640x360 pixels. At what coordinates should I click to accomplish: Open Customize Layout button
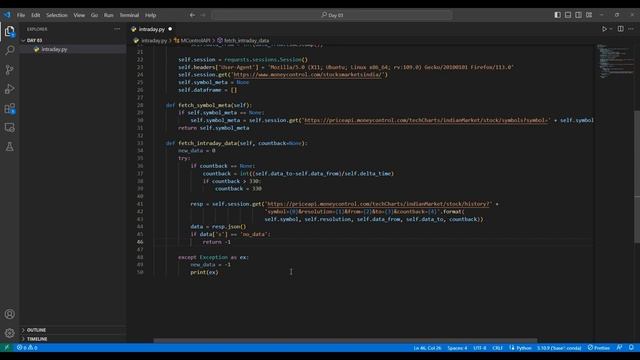pos(589,15)
